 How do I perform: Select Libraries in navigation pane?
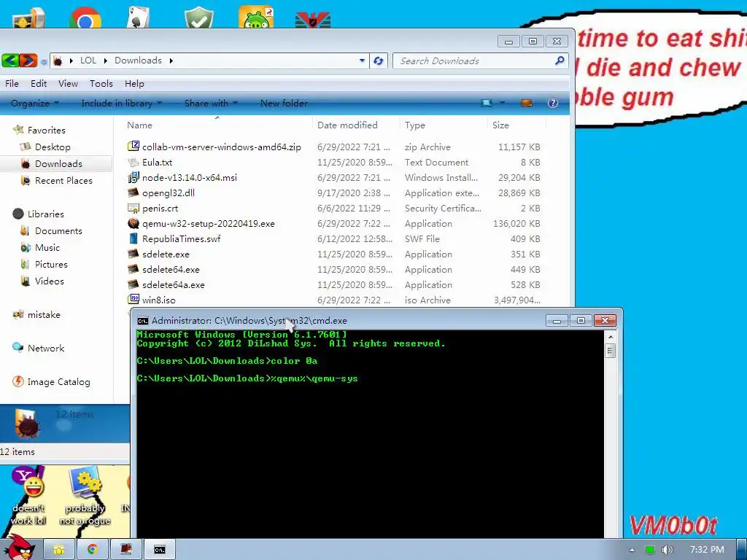click(45, 214)
